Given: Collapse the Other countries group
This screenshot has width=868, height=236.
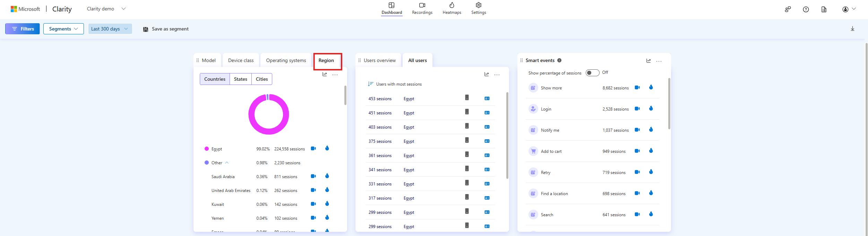Looking at the screenshot, I should pyautogui.click(x=227, y=163).
